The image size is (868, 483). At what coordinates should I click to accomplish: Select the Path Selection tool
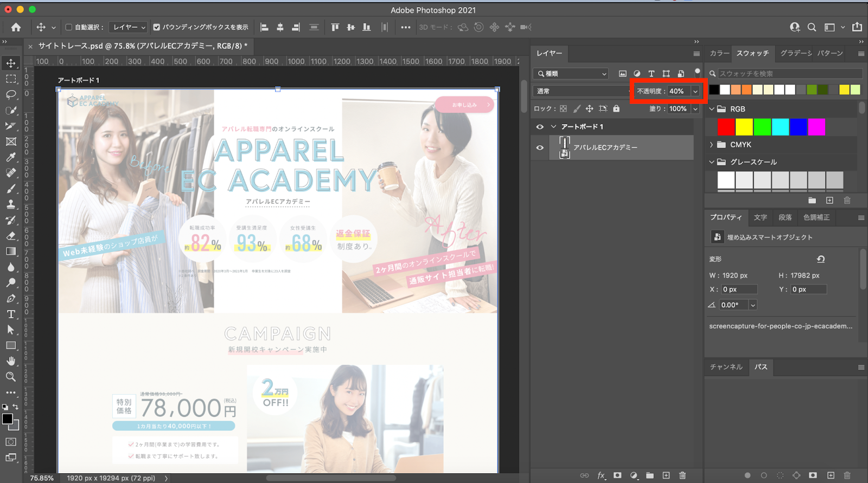pos(11,330)
